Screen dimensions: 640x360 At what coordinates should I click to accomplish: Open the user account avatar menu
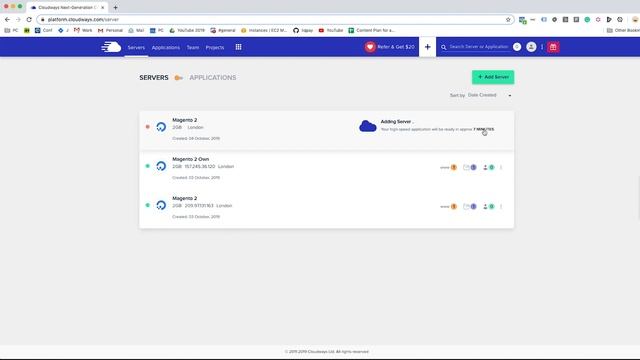(531, 47)
